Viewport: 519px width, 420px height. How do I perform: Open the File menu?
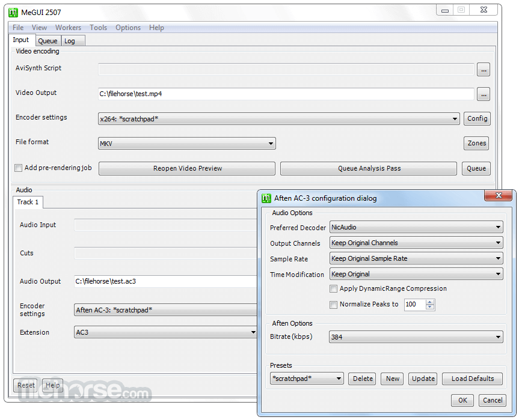[x=18, y=28]
